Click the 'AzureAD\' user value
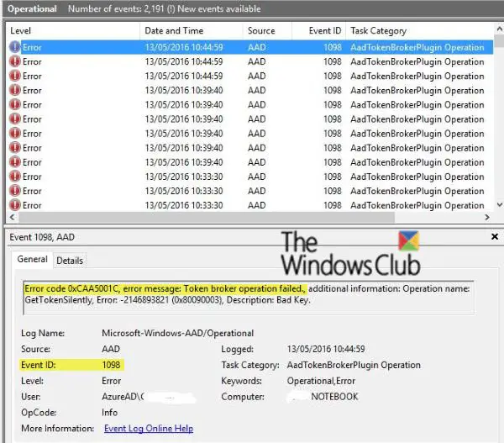This screenshot has width=504, height=443. tap(123, 397)
